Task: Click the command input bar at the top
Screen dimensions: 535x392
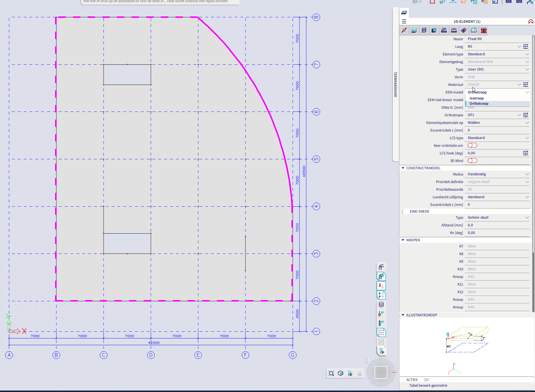Action: tap(160, 1)
